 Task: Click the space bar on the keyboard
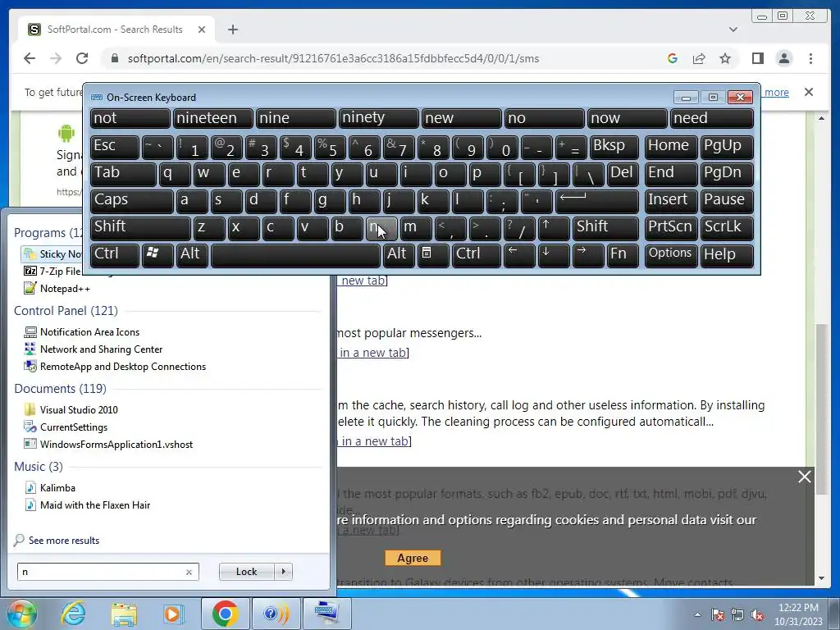point(295,256)
